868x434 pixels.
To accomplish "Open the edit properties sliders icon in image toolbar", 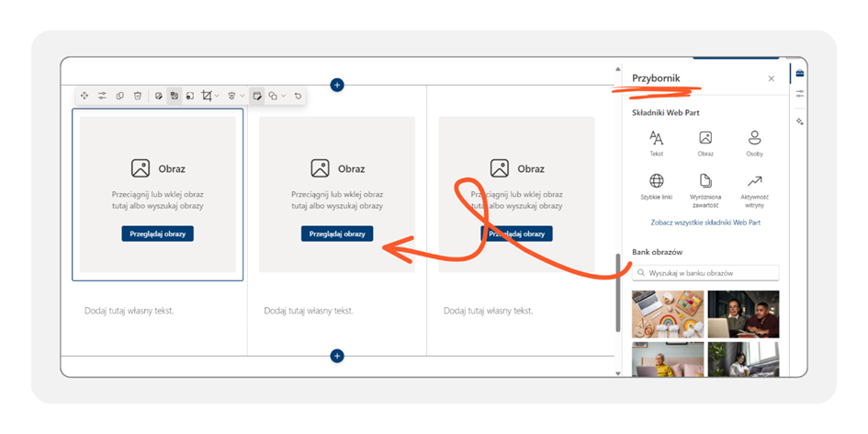I will pos(102,96).
